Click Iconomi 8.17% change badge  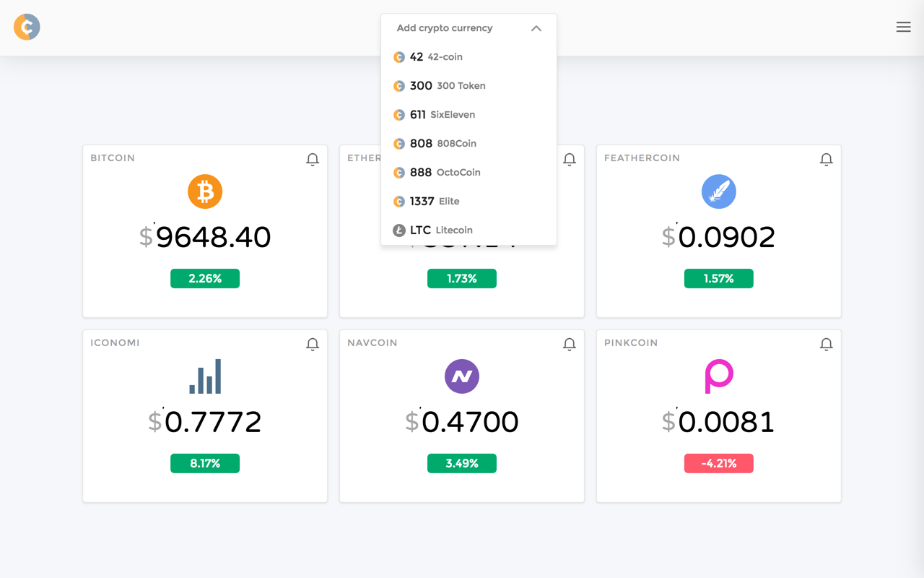point(205,463)
